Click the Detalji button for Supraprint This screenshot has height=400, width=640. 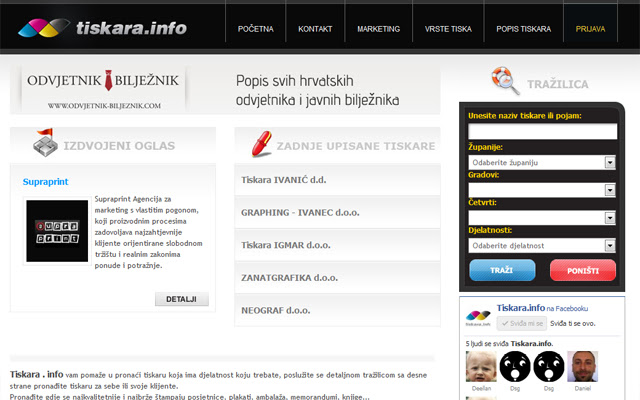pyautogui.click(x=182, y=299)
